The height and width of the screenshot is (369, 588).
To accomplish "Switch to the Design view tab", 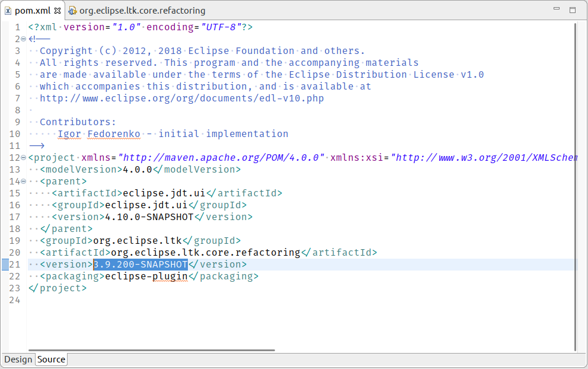I will 18,360.
